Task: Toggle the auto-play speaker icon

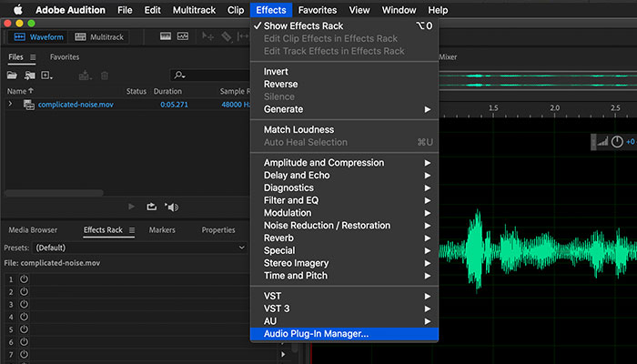Action: (x=171, y=207)
